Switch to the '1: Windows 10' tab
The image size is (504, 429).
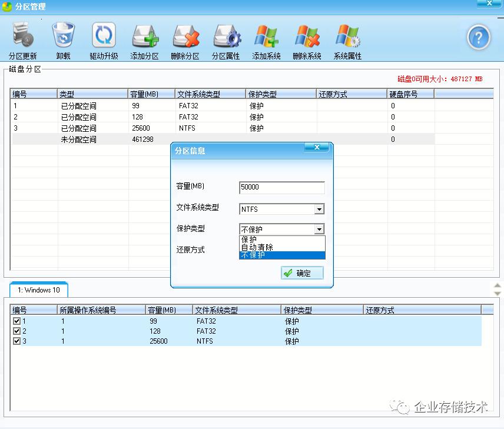coord(38,290)
